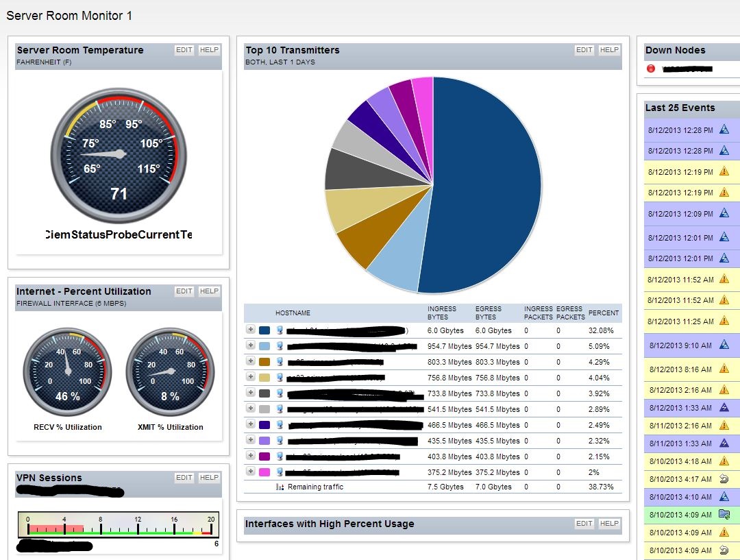Click the VPN Sessions linear gauge bar
740x560 pixels.
click(x=119, y=524)
